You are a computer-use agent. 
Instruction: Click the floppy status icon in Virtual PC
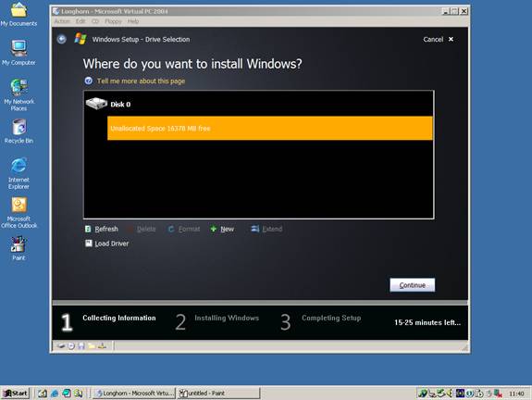81,346
